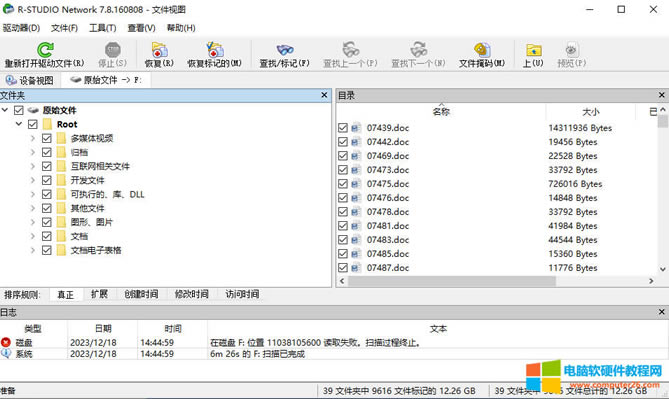Click the R-STUDIO application title icon
This screenshot has width=669, height=399.
8,9
